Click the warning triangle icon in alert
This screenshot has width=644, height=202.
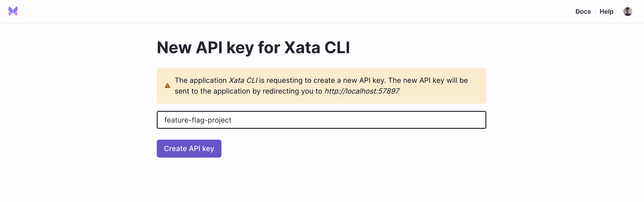[x=167, y=86]
